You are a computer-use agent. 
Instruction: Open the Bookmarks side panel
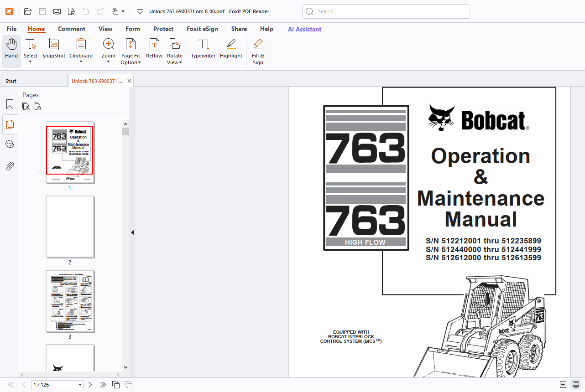[x=10, y=104]
